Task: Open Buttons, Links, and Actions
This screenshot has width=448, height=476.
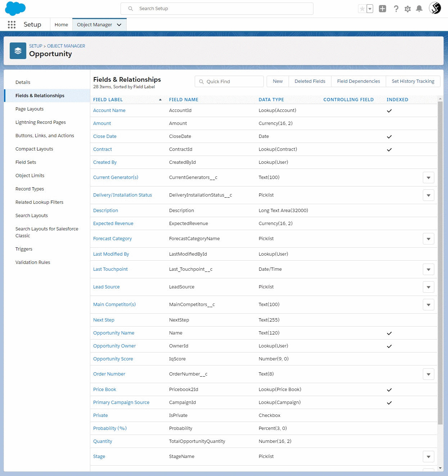Action: tap(45, 136)
